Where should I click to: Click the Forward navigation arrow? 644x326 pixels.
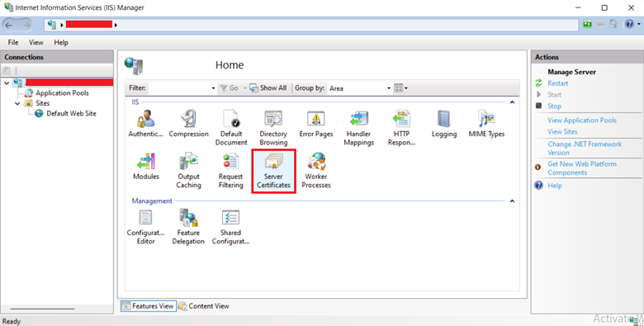click(x=26, y=25)
